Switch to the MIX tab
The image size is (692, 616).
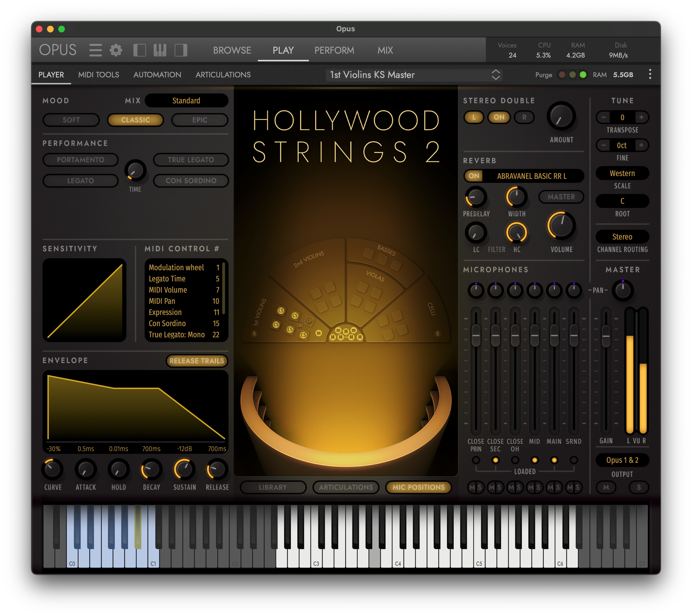pos(385,50)
